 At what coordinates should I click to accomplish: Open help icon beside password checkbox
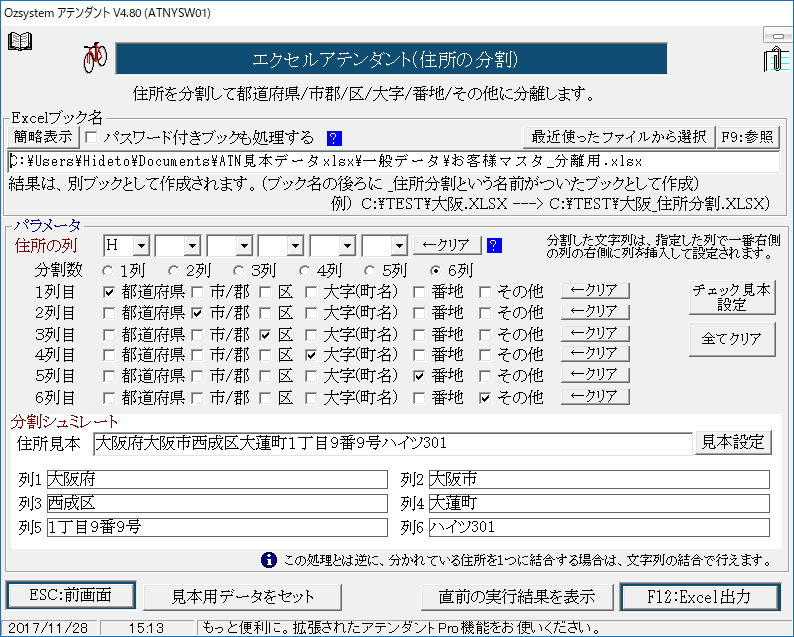334,138
